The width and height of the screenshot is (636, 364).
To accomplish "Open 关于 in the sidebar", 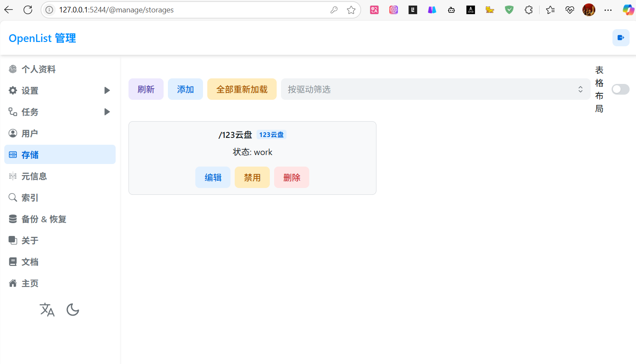I will (x=60, y=240).
